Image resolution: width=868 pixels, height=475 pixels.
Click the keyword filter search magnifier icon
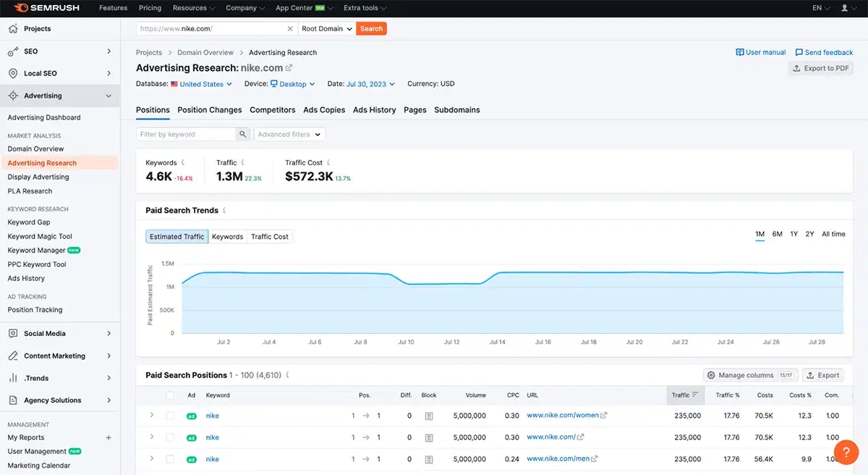[242, 134]
